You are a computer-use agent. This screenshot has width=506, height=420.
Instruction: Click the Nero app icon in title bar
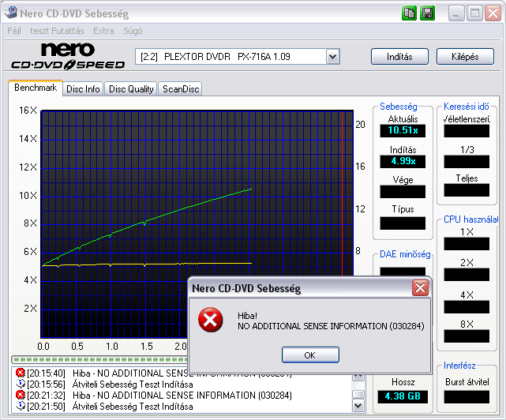11,13
